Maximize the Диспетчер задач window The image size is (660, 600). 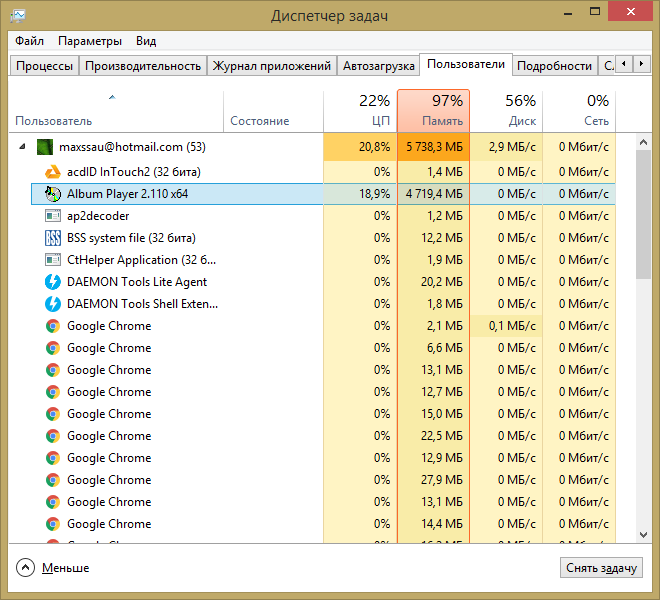click(x=595, y=12)
